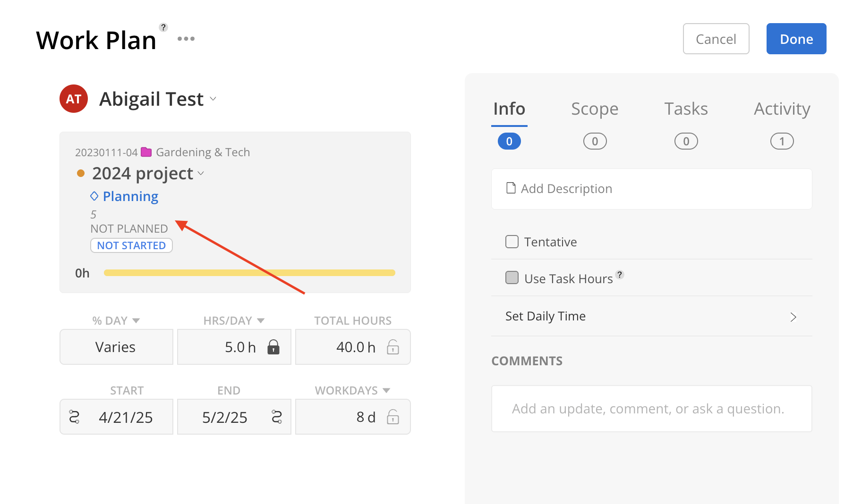The image size is (853, 504).
Task: Expand the Abigail Test member dropdown
Action: point(213,99)
